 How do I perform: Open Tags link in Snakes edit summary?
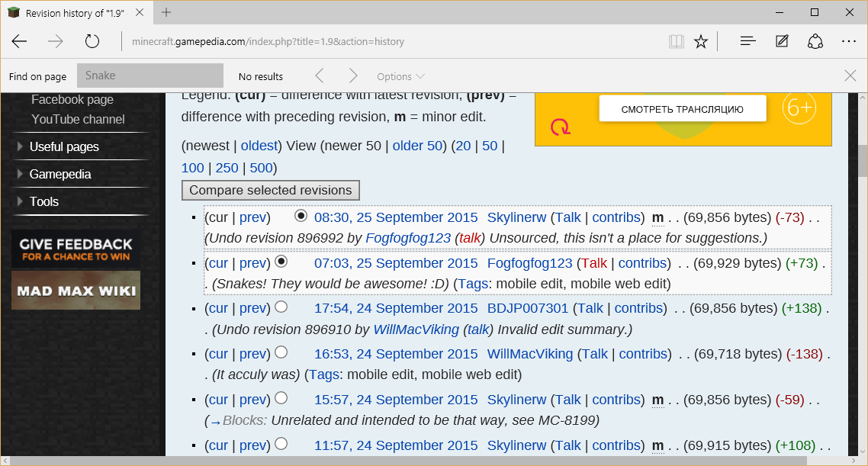(x=473, y=284)
